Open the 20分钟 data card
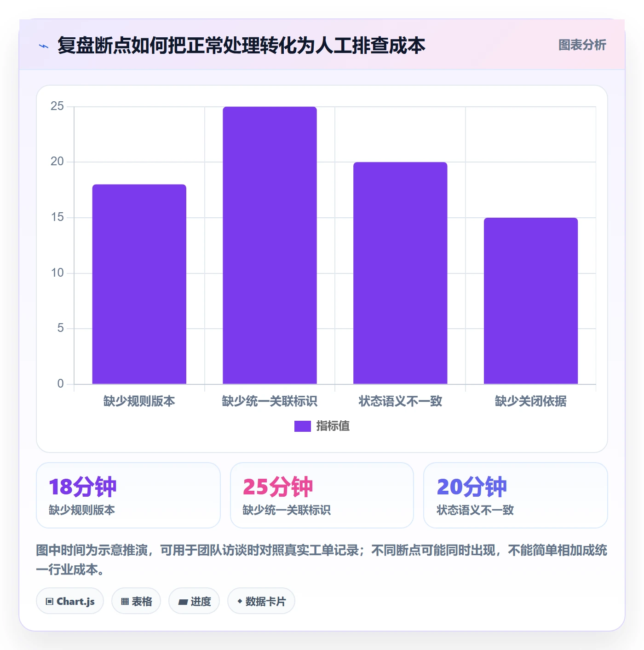The image size is (644, 650). point(516,495)
